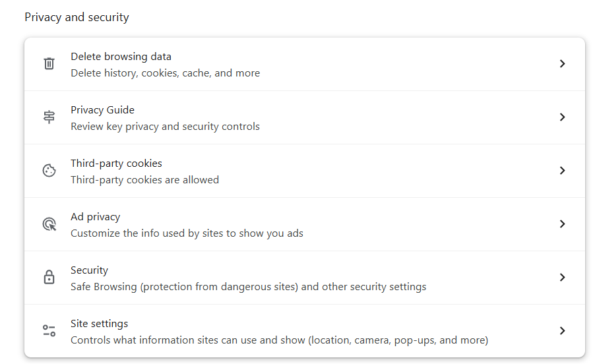Open Security using its right arrow

tap(562, 278)
